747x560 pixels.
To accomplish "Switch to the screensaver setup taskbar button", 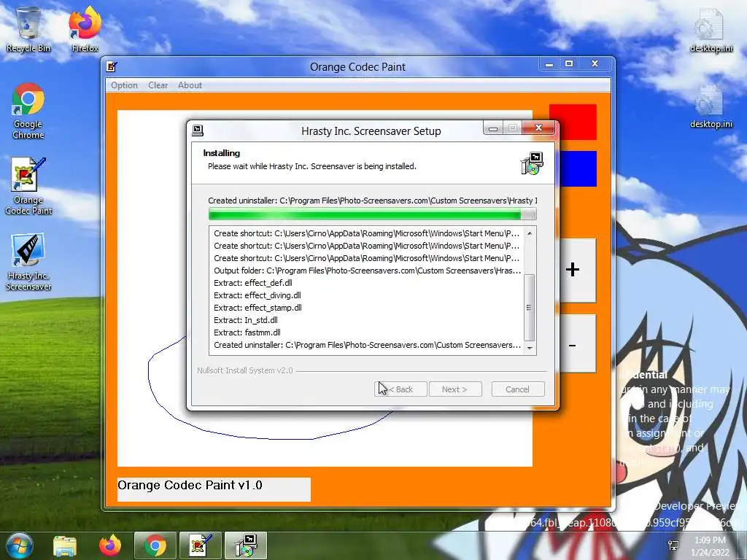I will [x=246, y=545].
